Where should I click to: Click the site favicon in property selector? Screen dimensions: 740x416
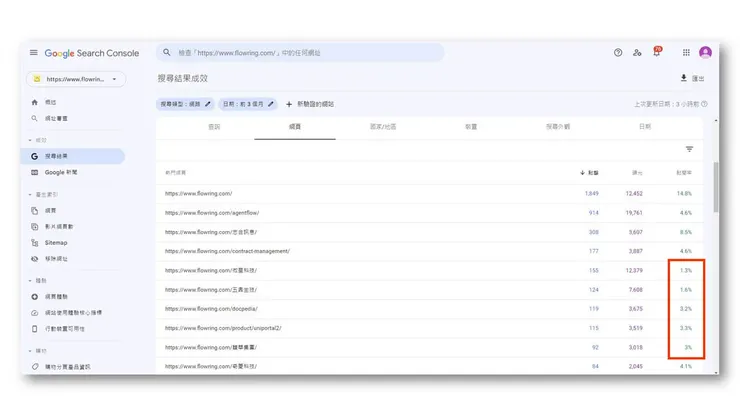[37, 79]
